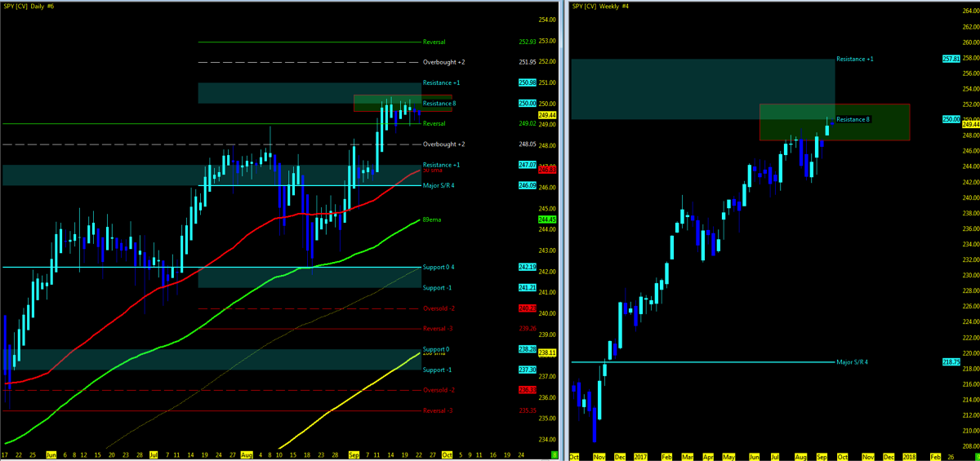The width and height of the screenshot is (980, 461).
Task: Select the Overbought +2 label at 248.05
Action: click(x=443, y=144)
